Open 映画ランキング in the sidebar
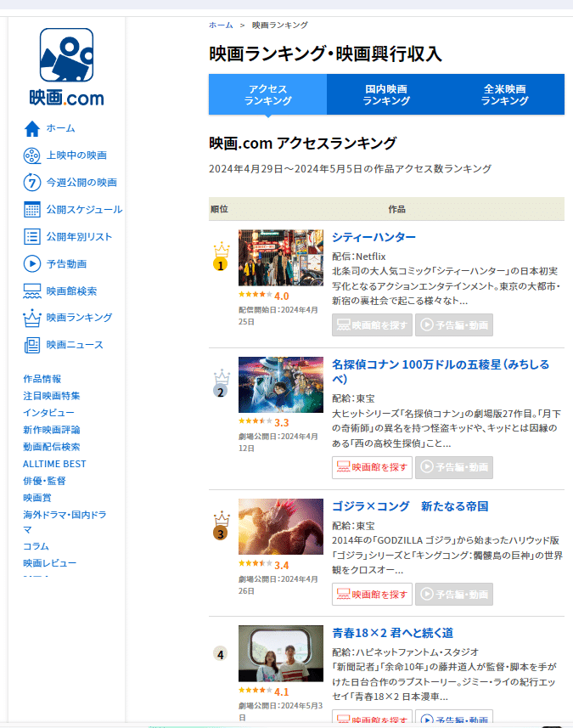 coord(79,318)
